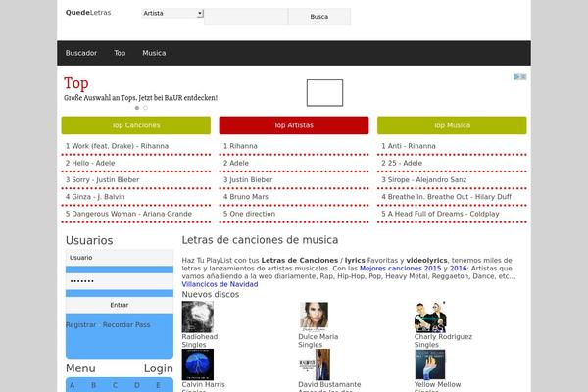
Task: Open Calvin Harris album cover thumbnail
Action: [198, 365]
